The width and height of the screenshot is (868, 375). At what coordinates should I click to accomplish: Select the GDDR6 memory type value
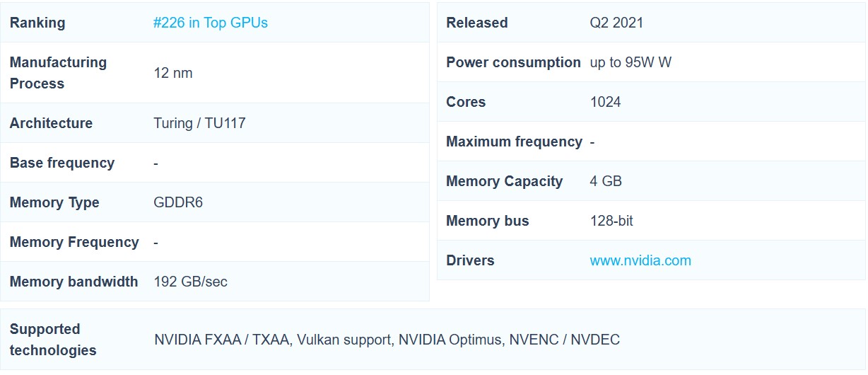tap(177, 202)
